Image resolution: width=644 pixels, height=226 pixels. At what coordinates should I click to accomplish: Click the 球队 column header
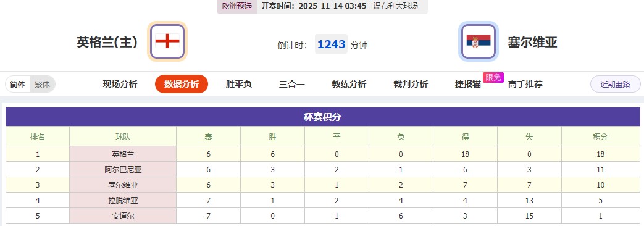(123, 137)
